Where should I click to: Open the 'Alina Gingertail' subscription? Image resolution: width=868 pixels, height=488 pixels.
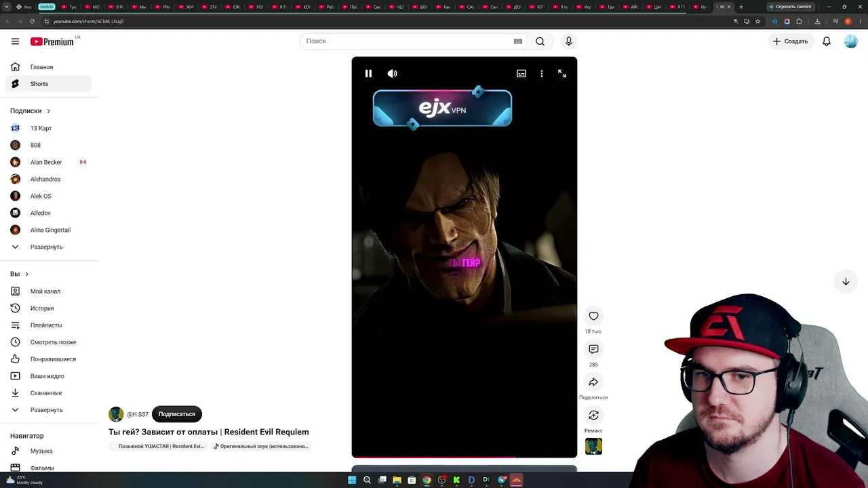(x=48, y=230)
